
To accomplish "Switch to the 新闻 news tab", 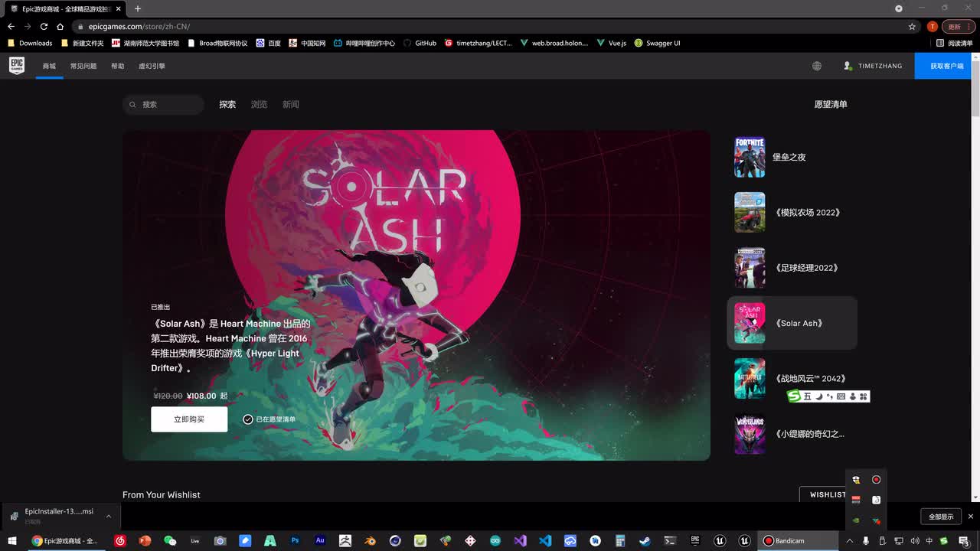I will [291, 104].
